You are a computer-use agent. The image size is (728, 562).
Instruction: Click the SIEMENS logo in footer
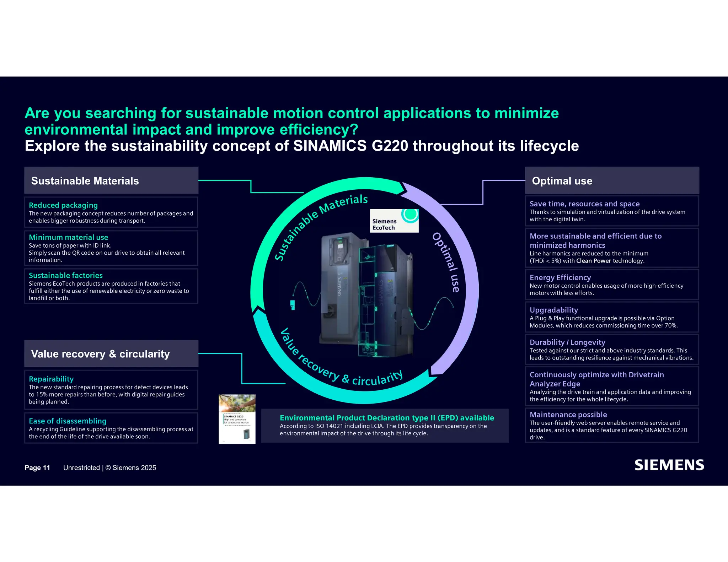[669, 465]
